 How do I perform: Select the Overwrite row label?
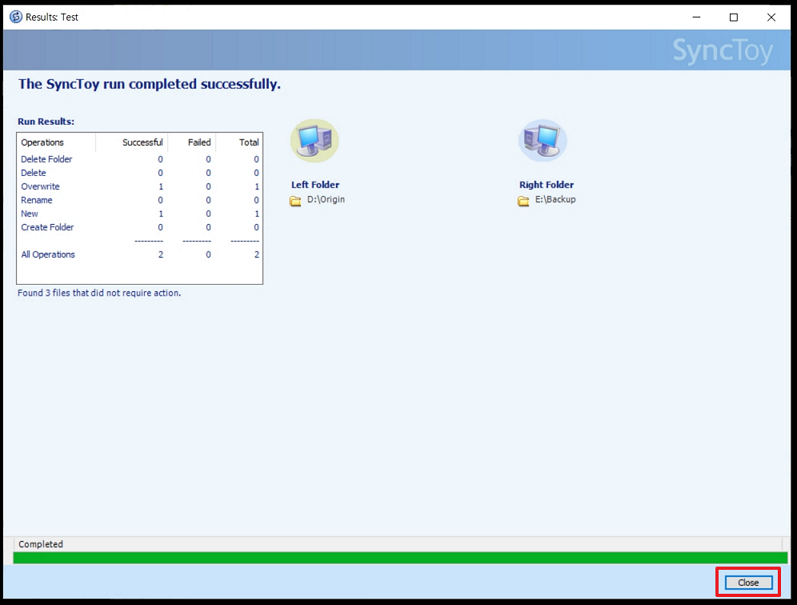(x=40, y=187)
